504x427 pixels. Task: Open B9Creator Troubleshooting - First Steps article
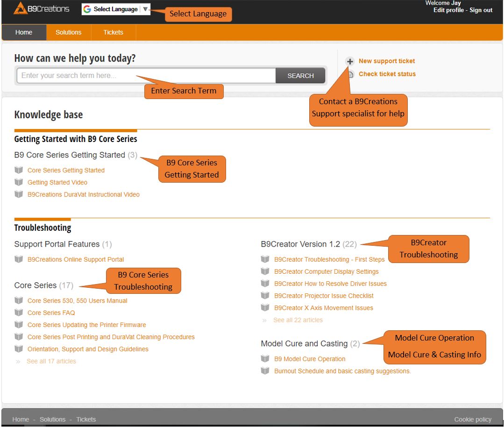coord(329,259)
